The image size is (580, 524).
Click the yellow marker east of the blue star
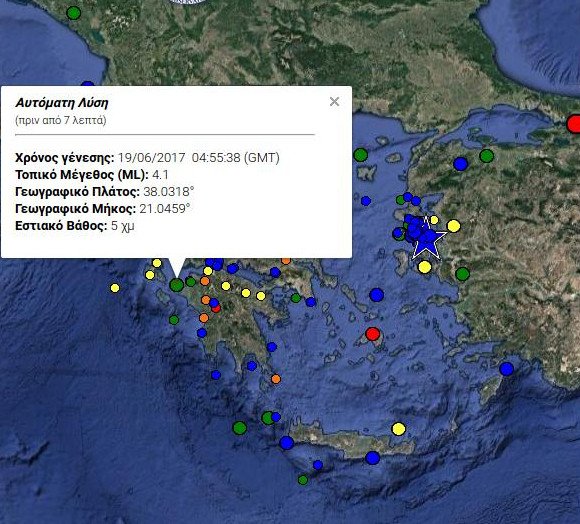point(453,226)
